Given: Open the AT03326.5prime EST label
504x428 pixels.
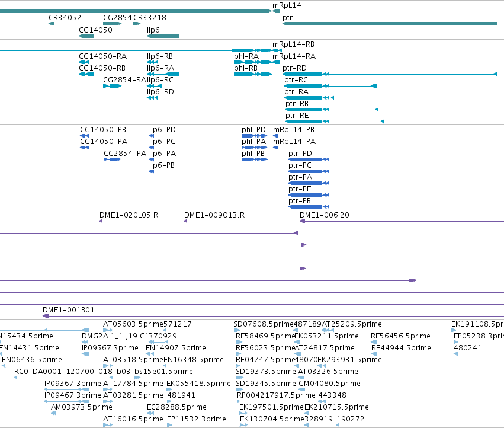Looking at the screenshot, I should 328,372.
